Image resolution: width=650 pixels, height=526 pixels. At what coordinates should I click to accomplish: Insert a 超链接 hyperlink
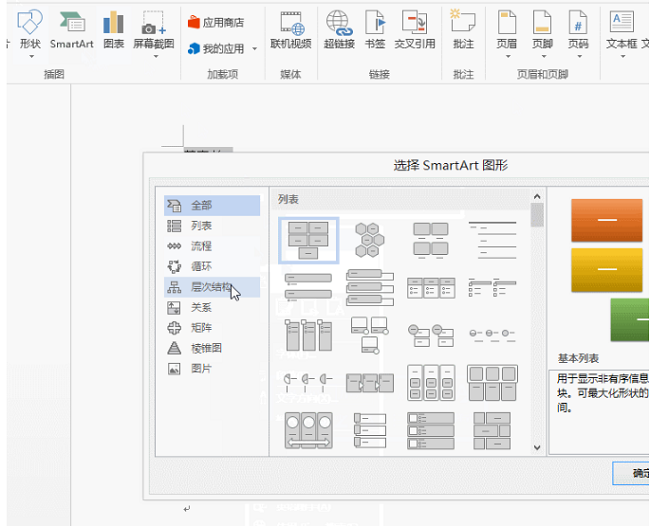coord(339,30)
